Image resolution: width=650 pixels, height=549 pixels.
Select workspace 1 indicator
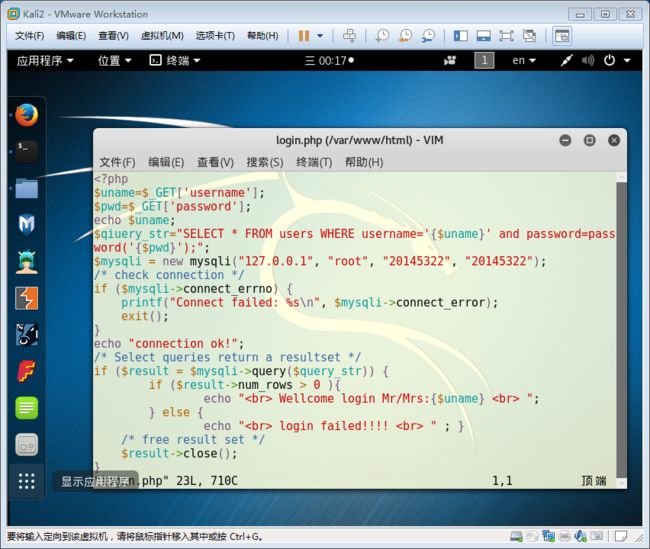point(484,61)
